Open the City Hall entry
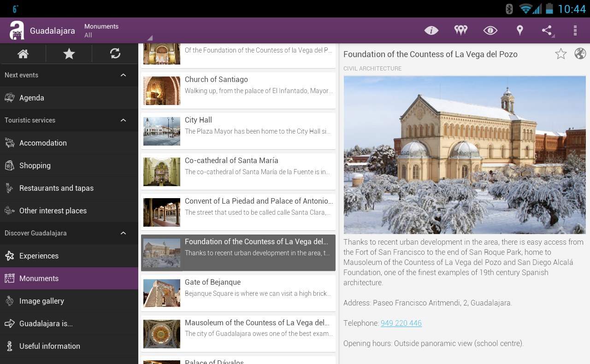Screen dimensions: 590x364 [238, 131]
